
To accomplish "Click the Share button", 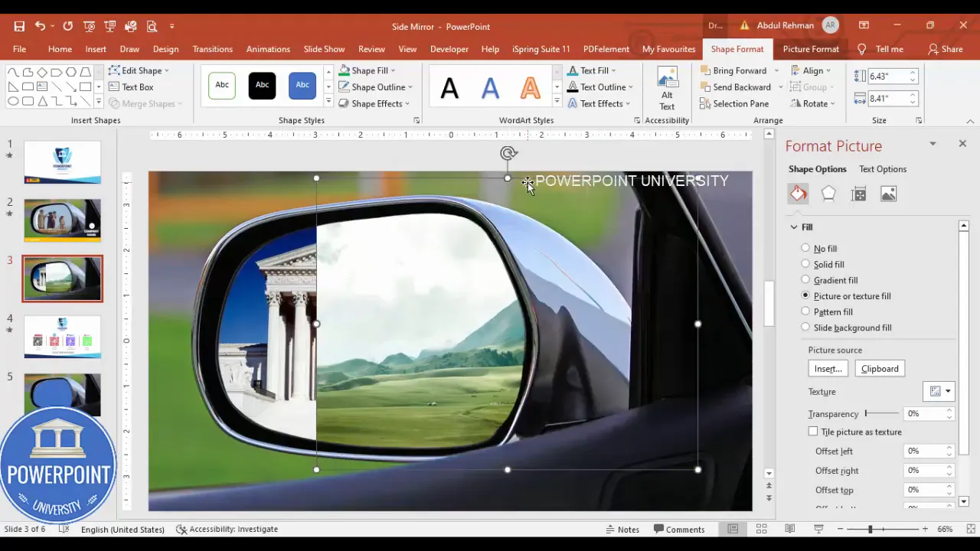I will (946, 49).
